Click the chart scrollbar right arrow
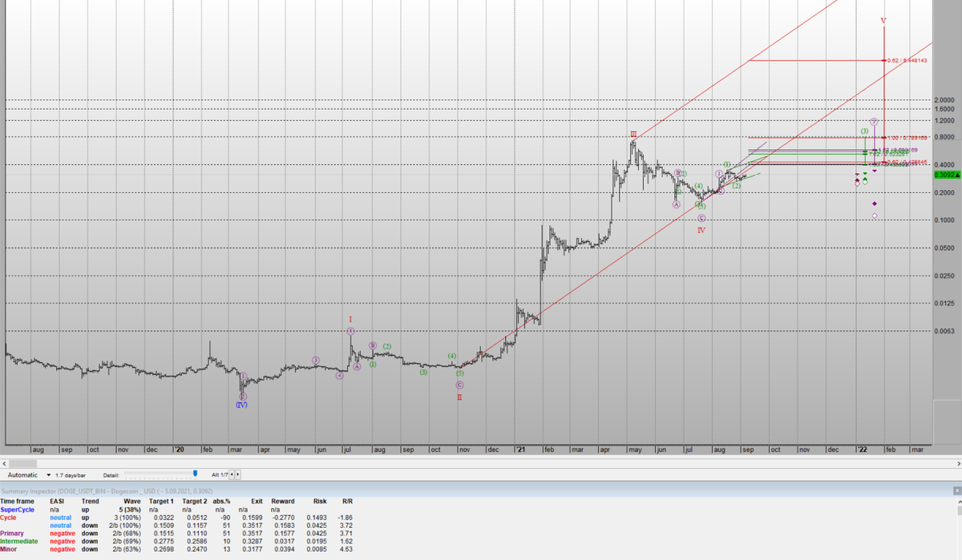Image resolution: width=962 pixels, height=560 pixels. [957, 463]
